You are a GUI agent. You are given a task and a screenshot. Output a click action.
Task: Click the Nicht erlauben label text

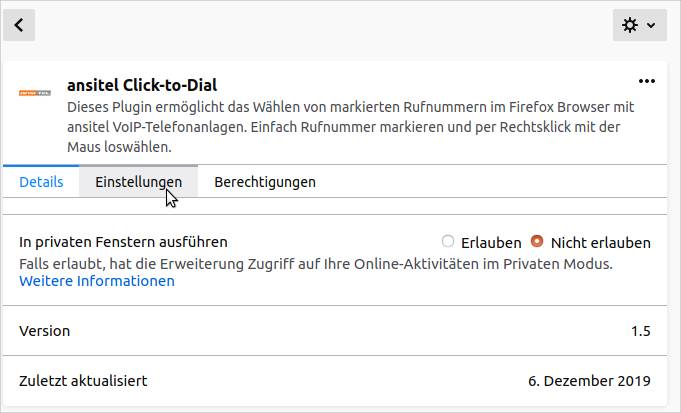(x=600, y=242)
